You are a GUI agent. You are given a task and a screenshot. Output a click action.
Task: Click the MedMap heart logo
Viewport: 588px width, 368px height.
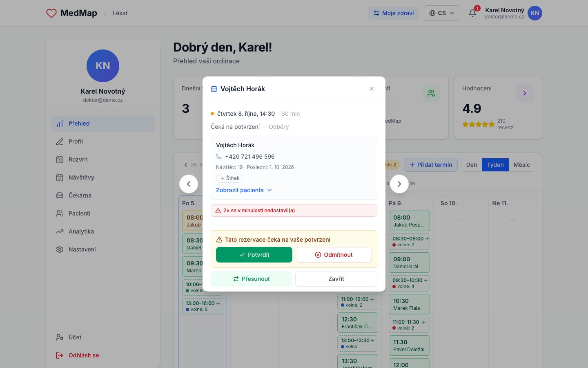coord(51,13)
